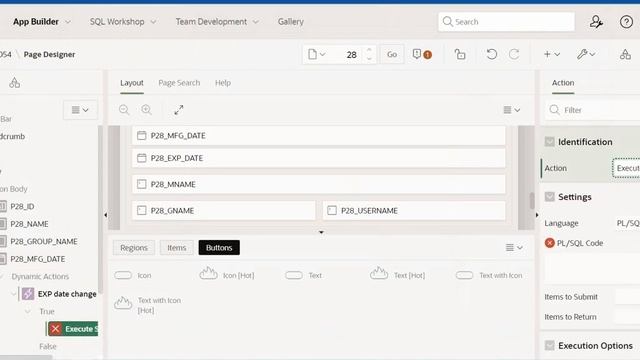The width and height of the screenshot is (640, 360).
Task: Pick the Text button template
Action: tap(304, 276)
